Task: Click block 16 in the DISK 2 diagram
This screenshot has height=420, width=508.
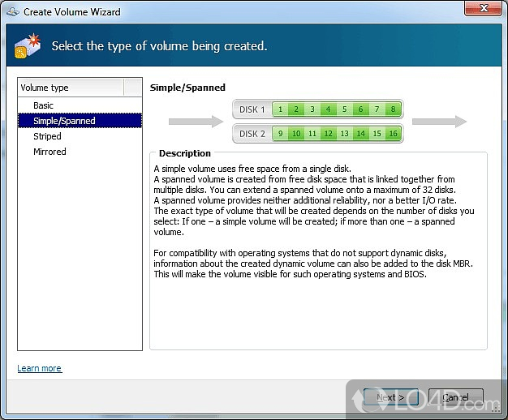Action: click(x=393, y=134)
